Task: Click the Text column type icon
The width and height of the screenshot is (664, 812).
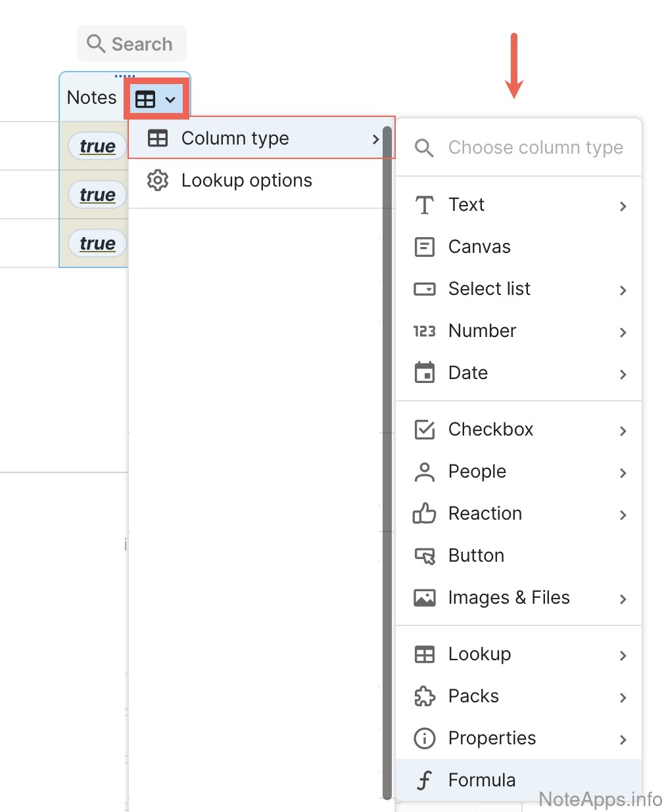Action: [425, 205]
